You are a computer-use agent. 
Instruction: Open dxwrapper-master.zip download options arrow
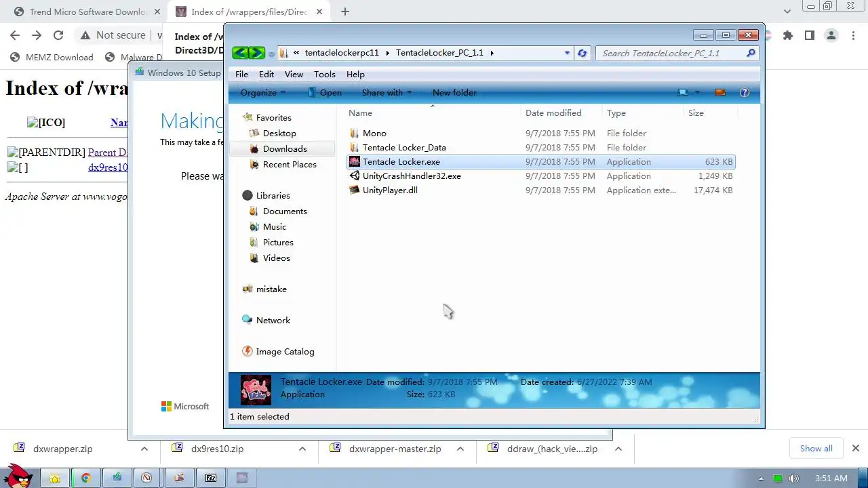pos(460,449)
